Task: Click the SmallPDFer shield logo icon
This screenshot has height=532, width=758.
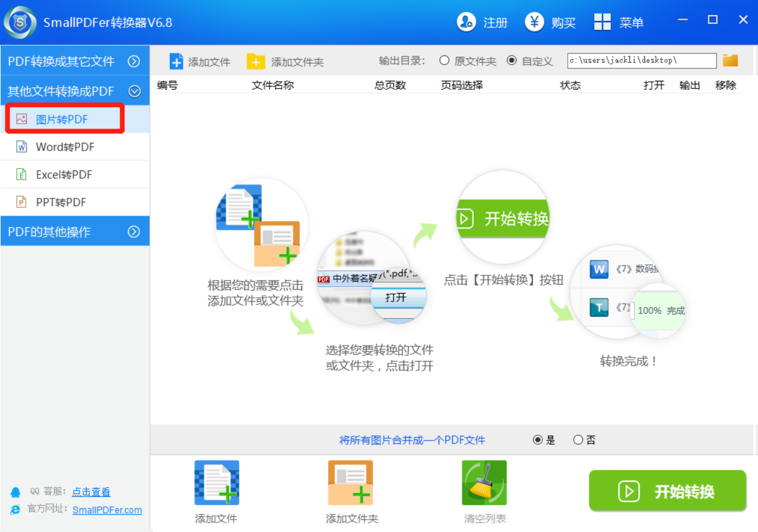Action: click(x=20, y=23)
